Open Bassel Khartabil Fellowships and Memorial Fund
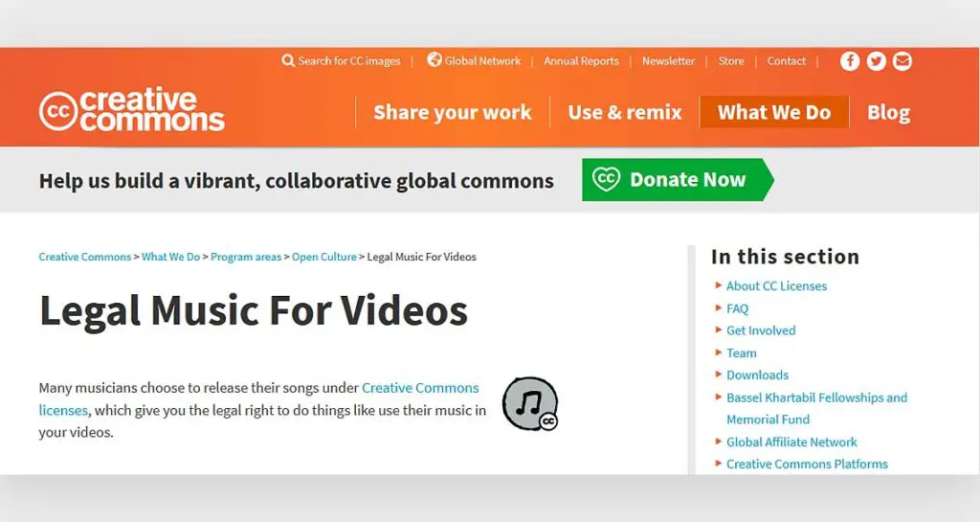The width and height of the screenshot is (980, 522). point(816,408)
